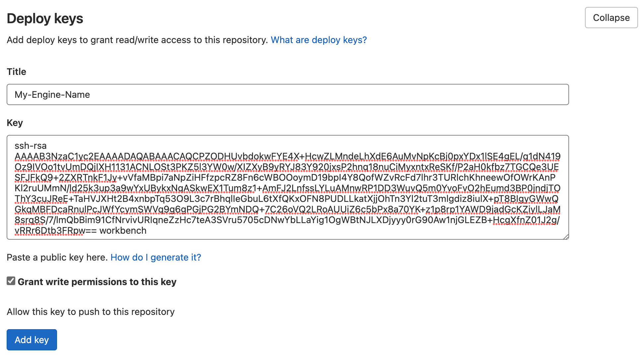Image resolution: width=644 pixels, height=360 pixels.
Task: Collapse the Deploy keys section
Action: (x=611, y=18)
